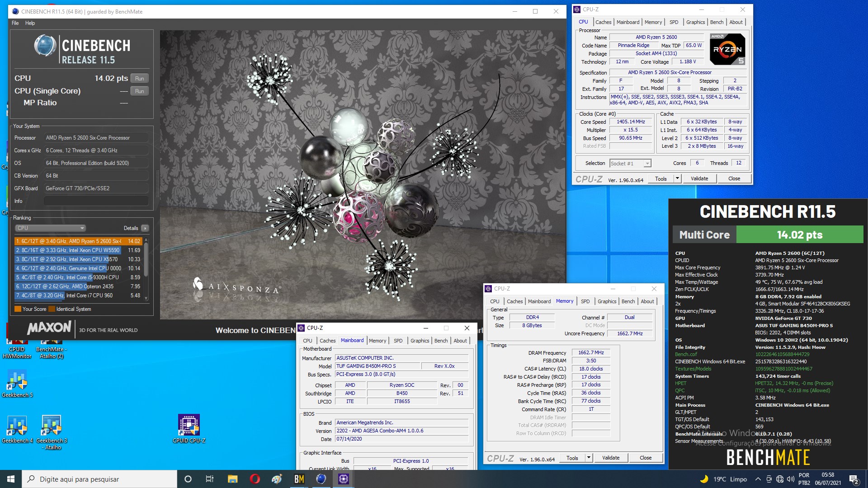Click the Ryzen 5 logo in CPU-Z
868x488 pixels.
(727, 49)
